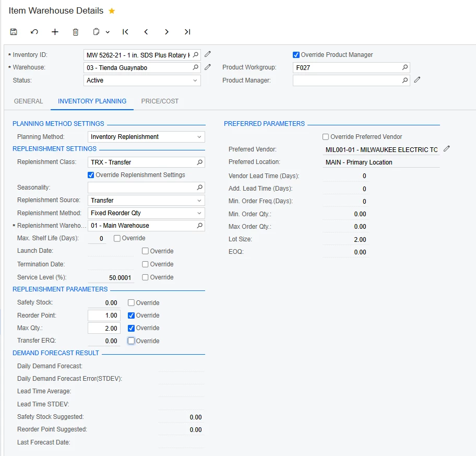This screenshot has width=476, height=456.
Task: Edit Inventory ID with pencil icon
Action: [x=208, y=54]
